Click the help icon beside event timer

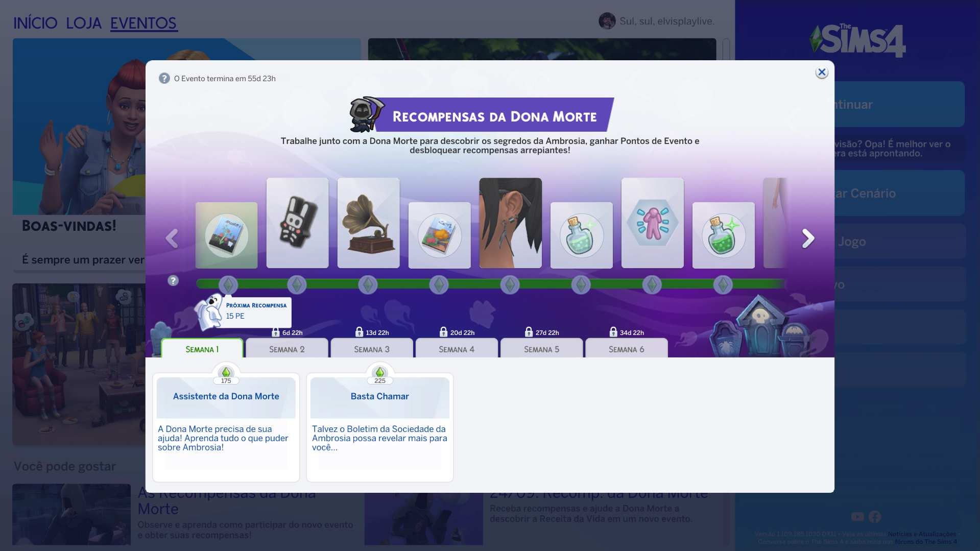pyautogui.click(x=164, y=78)
